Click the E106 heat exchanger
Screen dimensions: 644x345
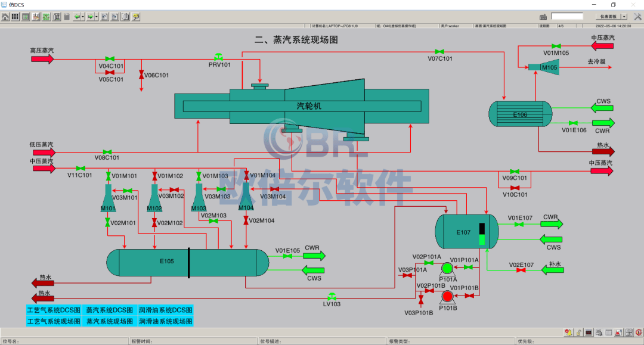tap(521, 114)
